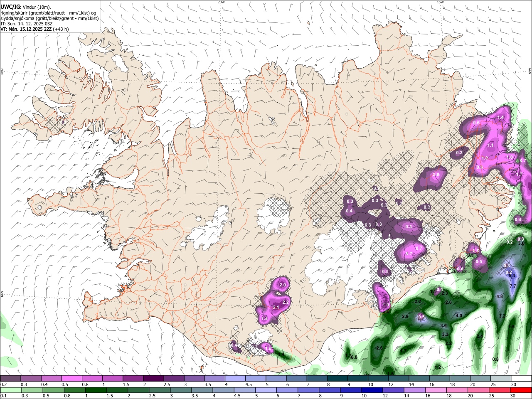Select the 2.9 rain value on the map
532x399 pixels.
(405, 317)
